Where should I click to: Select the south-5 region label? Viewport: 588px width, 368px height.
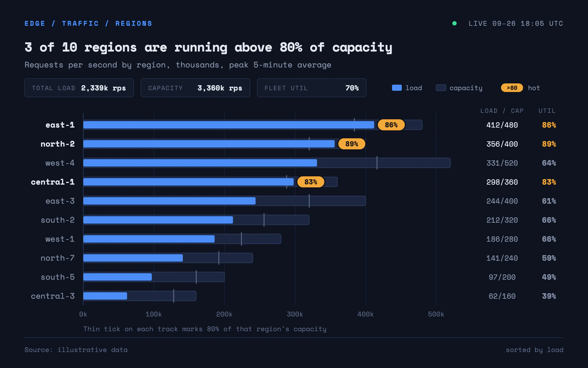(x=58, y=277)
